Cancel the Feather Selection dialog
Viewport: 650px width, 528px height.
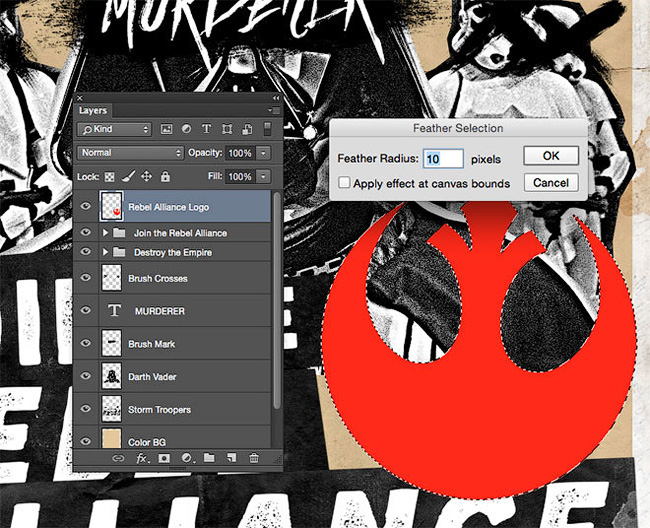pos(551,183)
